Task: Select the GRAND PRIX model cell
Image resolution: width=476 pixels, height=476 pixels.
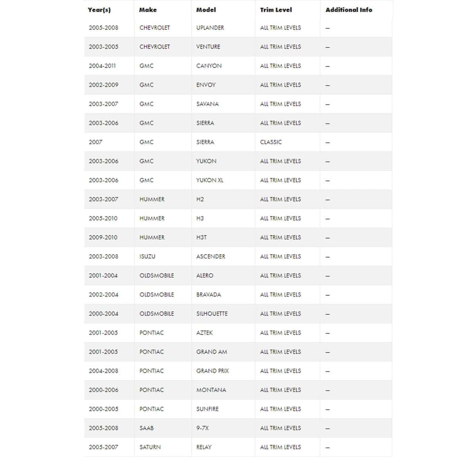Action: click(212, 371)
